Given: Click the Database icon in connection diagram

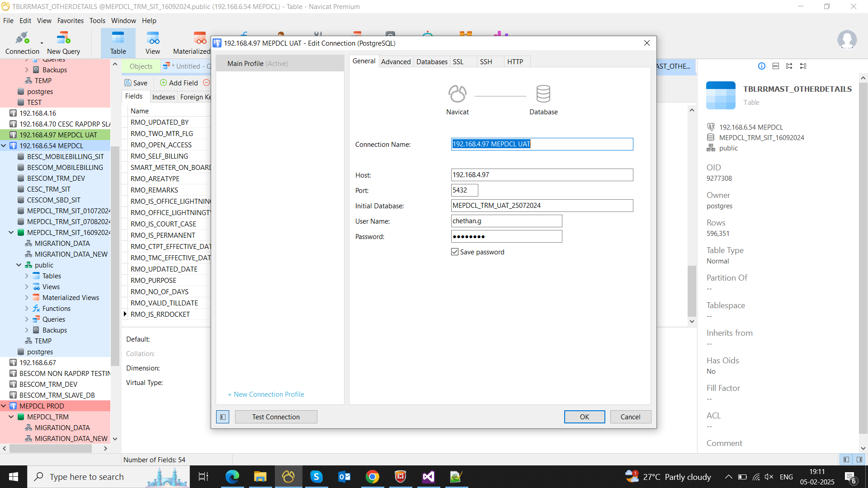Looking at the screenshot, I should click(543, 94).
